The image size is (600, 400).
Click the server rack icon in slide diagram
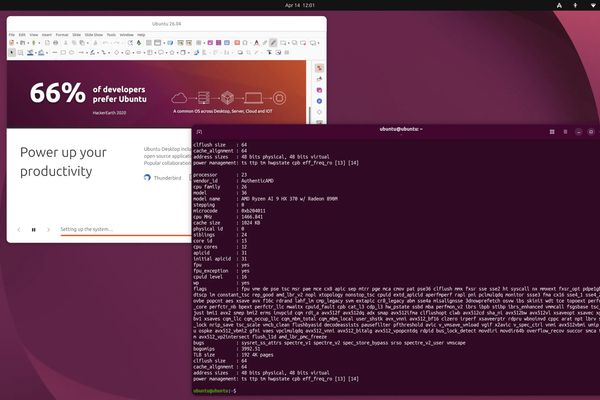(204, 98)
